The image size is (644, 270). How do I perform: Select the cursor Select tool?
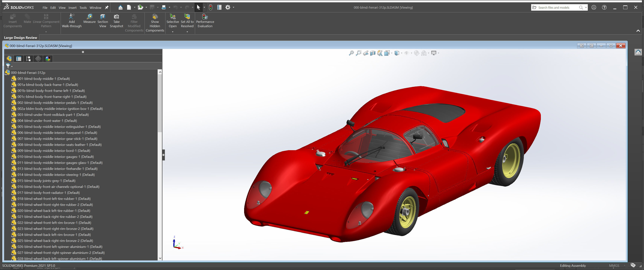pos(198,7)
